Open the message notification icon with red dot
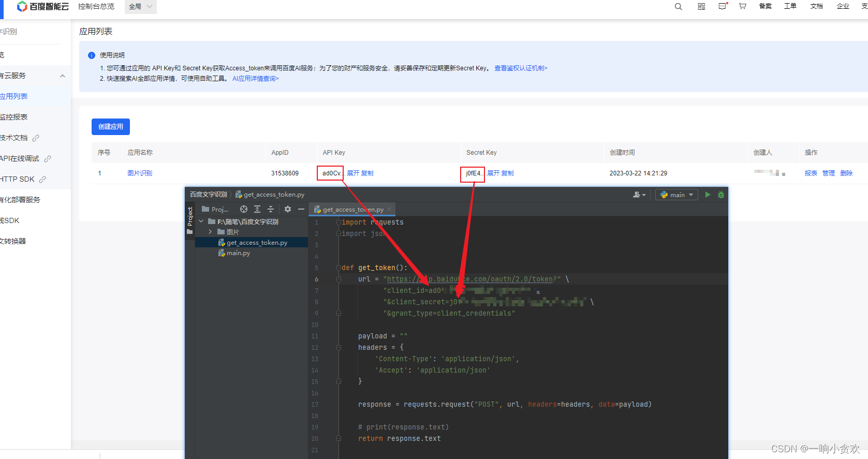 click(723, 6)
